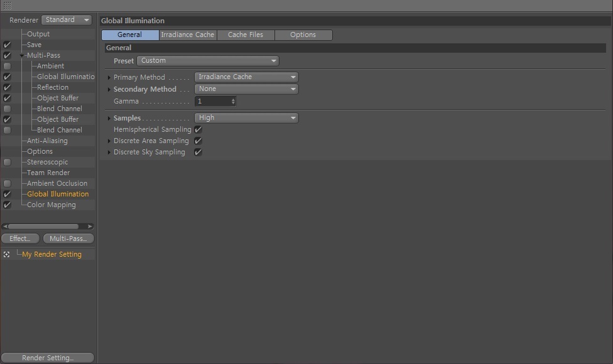Viewport: 613px width, 364px height.
Task: Click the Gamma value stepper arrows
Action: 233,101
